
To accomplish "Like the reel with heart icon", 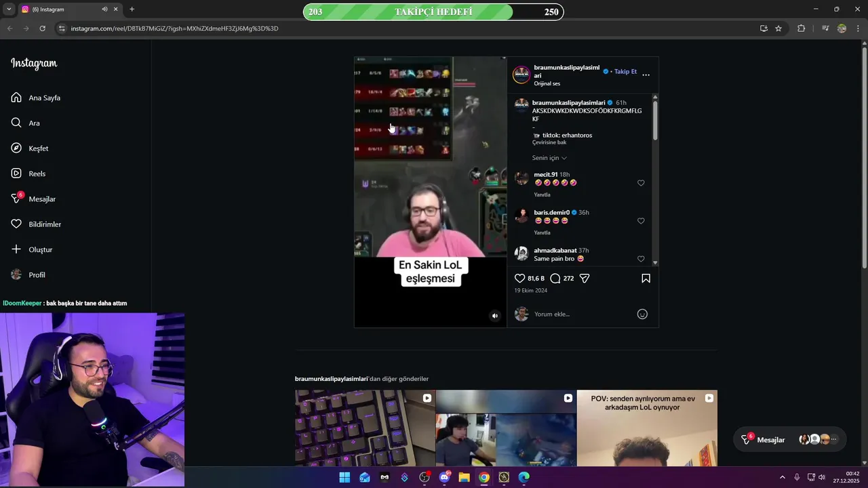I will click(520, 279).
